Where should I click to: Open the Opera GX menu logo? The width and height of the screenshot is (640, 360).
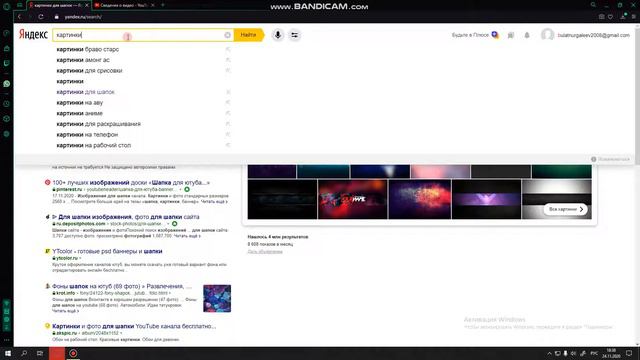click(x=6, y=6)
